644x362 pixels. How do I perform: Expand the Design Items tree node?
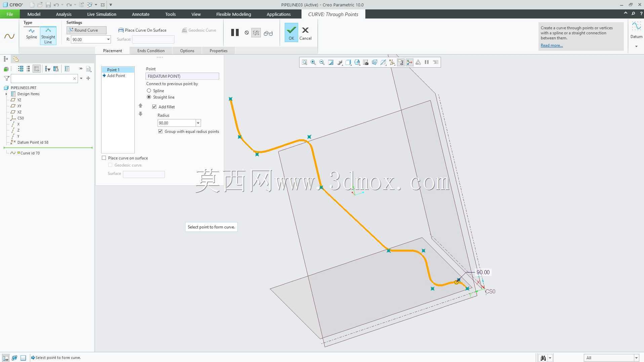click(6, 94)
